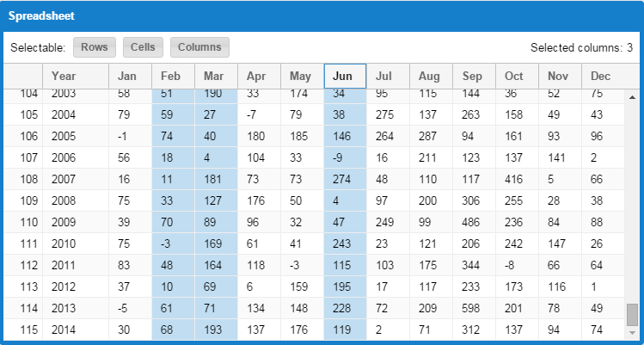Click the 2013 Sep cell showing 598
644x345 pixels.
[x=472, y=309]
